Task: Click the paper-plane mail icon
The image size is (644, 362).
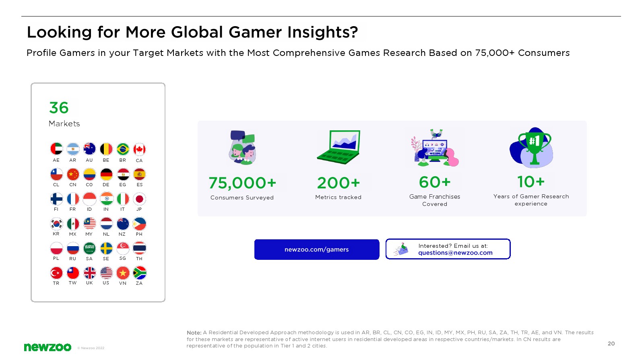Action: tap(401, 249)
